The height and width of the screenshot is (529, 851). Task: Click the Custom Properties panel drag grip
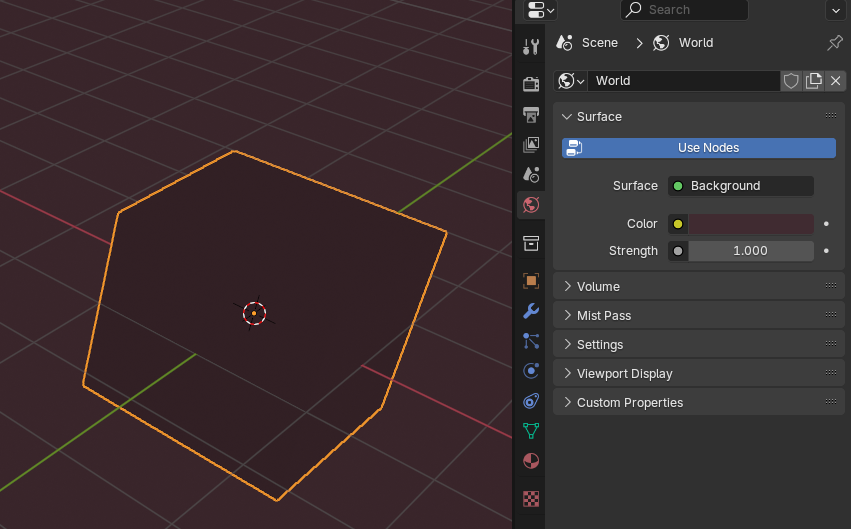point(830,401)
